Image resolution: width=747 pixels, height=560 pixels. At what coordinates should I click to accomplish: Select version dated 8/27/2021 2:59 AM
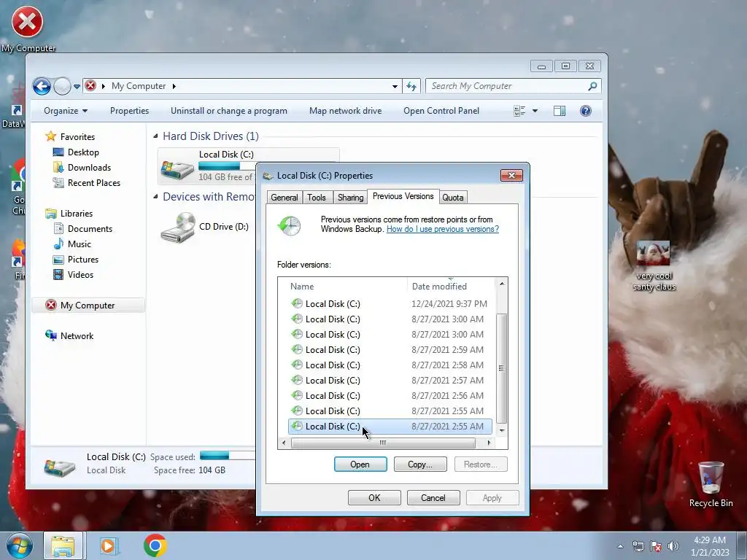[x=390, y=349]
